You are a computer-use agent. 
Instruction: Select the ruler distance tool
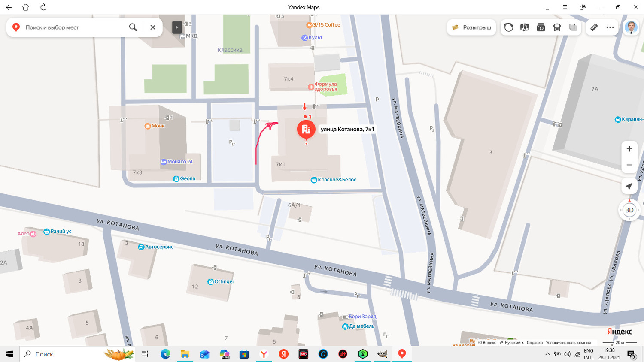594,27
